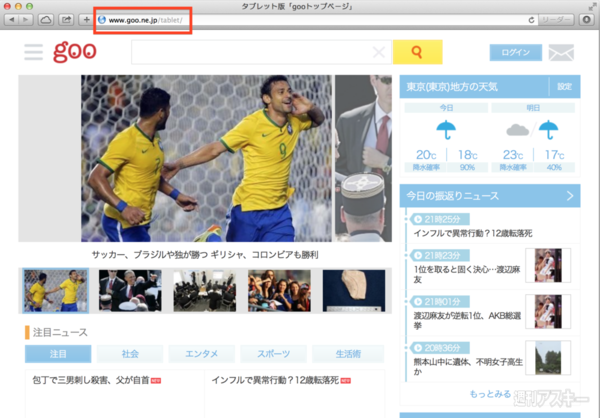Image resolution: width=600 pixels, height=418 pixels.
Task: Open 21時25分 timestamp entry
Action: tap(440, 219)
